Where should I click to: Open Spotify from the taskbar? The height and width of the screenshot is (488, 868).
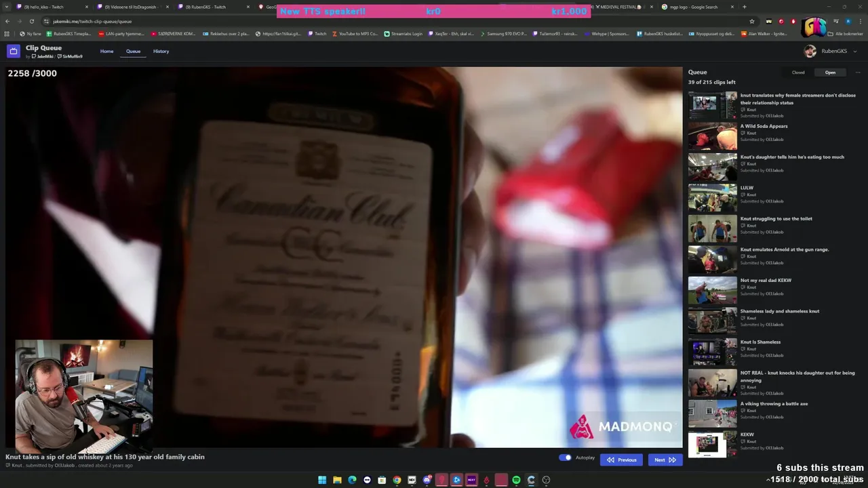pos(516,480)
